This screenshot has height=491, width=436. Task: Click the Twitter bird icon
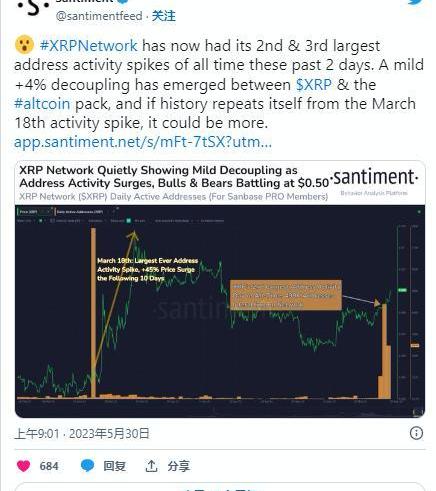[x=416, y=2]
